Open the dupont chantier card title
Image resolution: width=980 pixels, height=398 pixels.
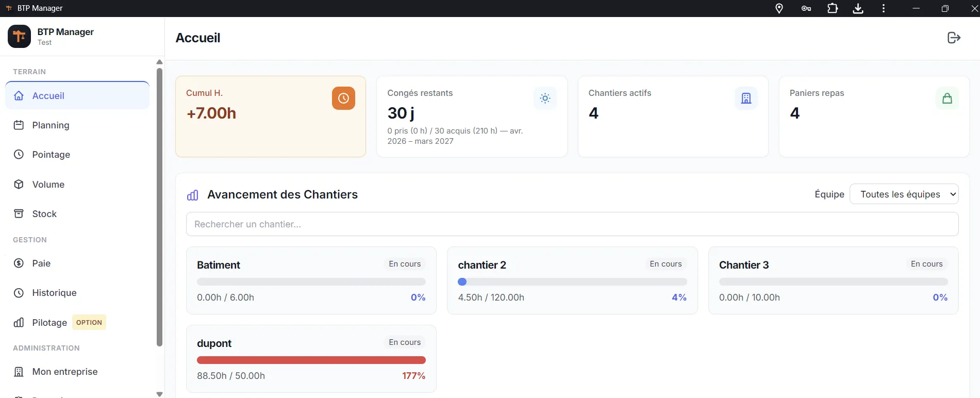click(214, 343)
